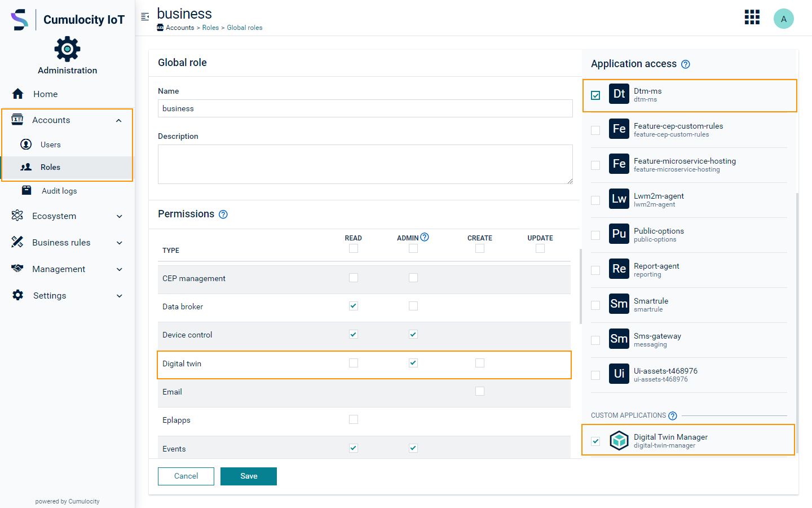Uncheck Digital twin ADMIN permission
812x508 pixels.
413,363
